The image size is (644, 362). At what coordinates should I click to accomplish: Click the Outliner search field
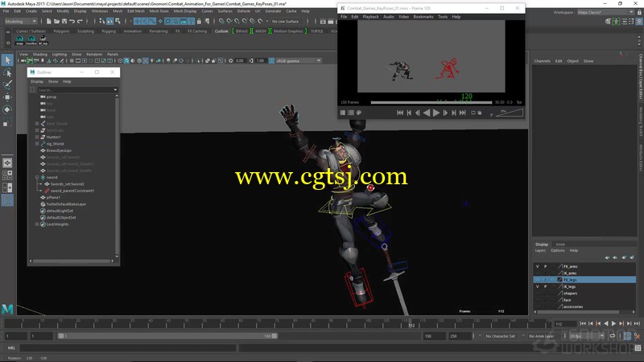coord(75,90)
